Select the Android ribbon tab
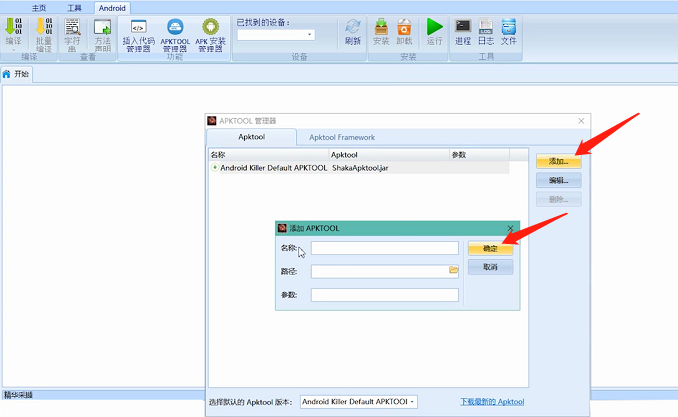This screenshot has width=678, height=417. tap(112, 8)
